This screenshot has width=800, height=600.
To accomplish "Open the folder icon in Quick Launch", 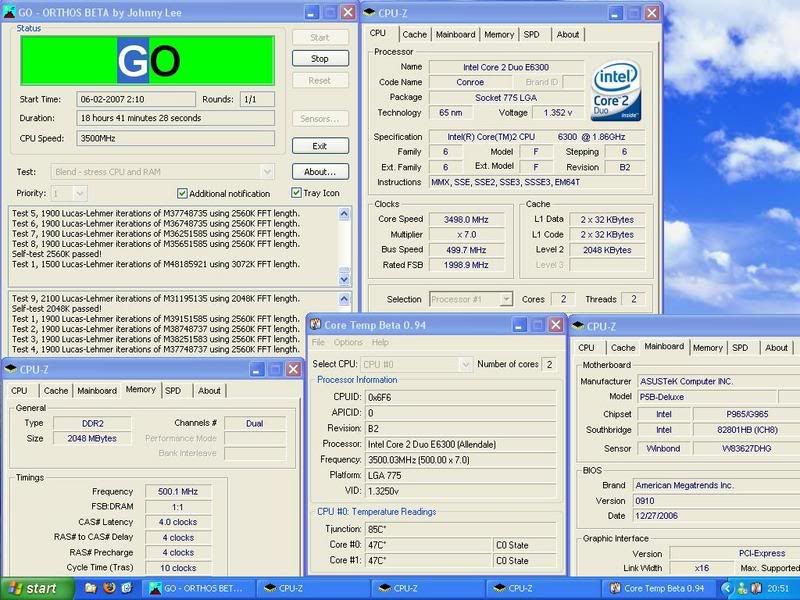I will 90,588.
